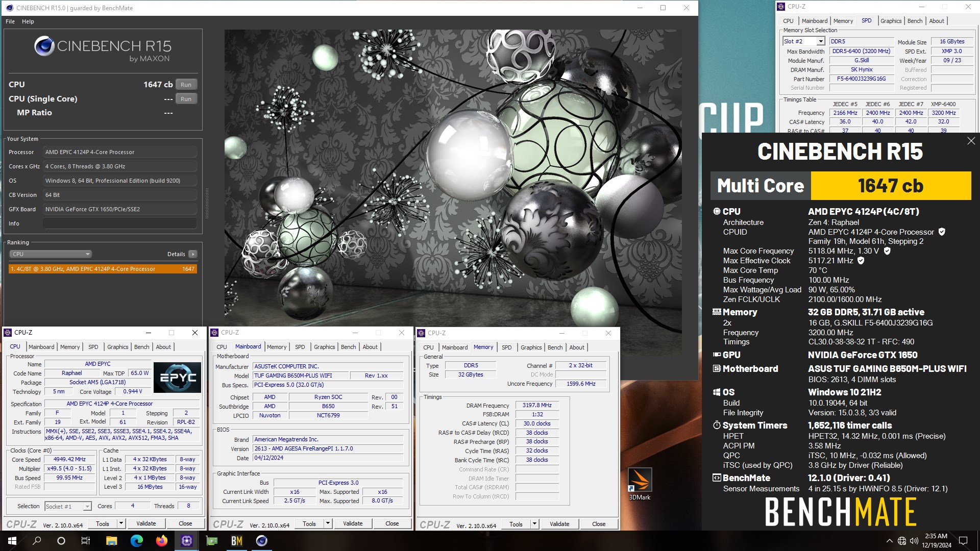Click BIOS version 2613 AGESA field

point(328,449)
